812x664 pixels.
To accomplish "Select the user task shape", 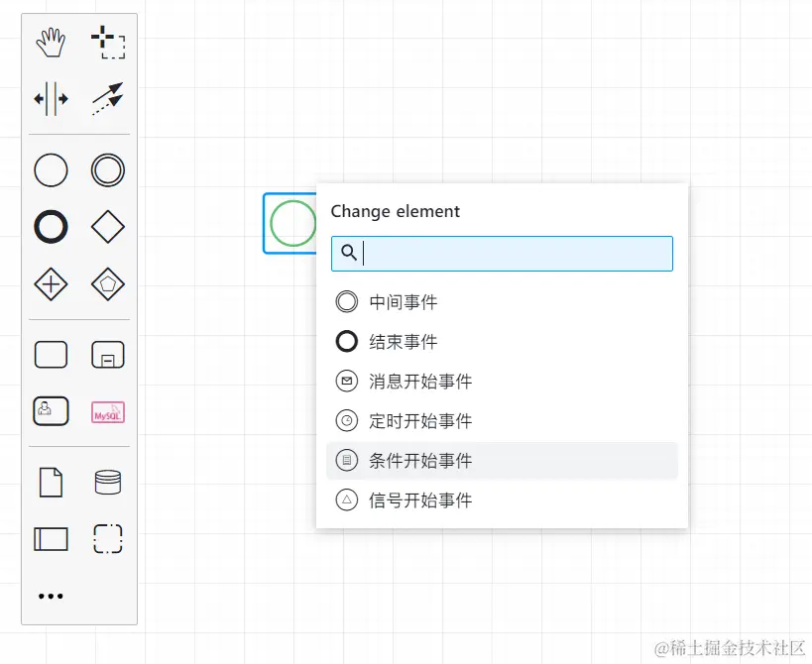I will pyautogui.click(x=51, y=412).
